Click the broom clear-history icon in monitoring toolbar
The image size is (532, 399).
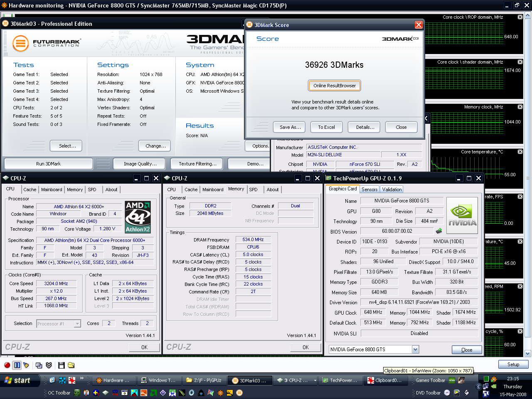pyautogui.click(x=26, y=365)
